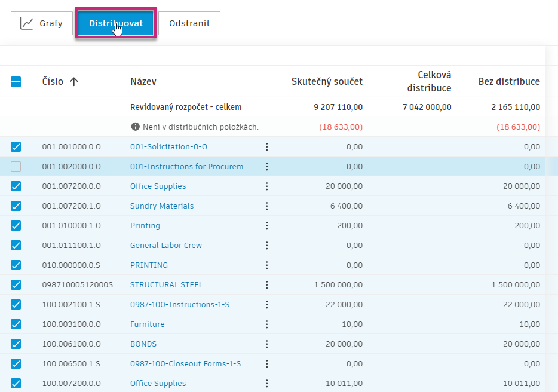Open more-options menu for PRINTING 010.000000.0.S
Screen dimensions: 558x392
pos(267,265)
